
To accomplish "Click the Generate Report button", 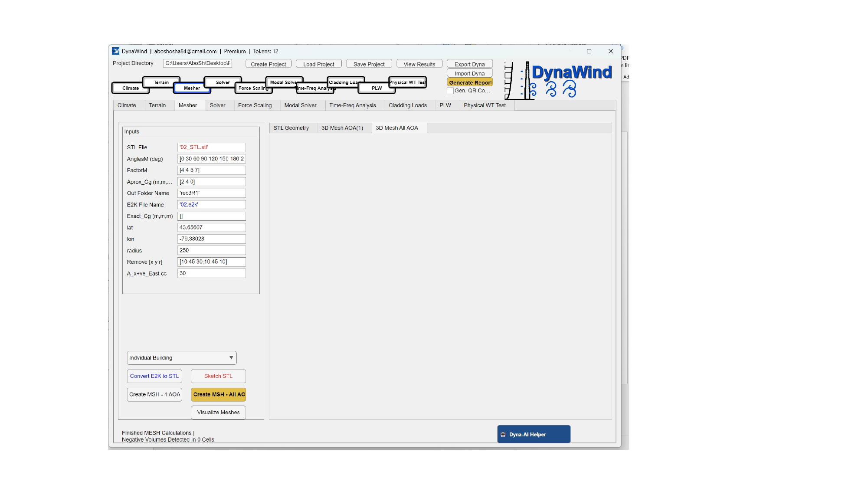I will (x=470, y=82).
